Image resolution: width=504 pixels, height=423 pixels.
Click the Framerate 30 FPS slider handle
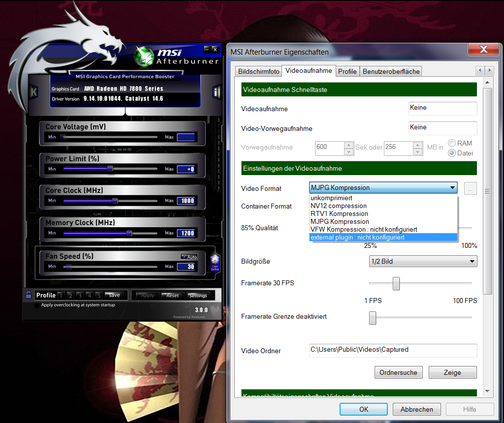[396, 284]
